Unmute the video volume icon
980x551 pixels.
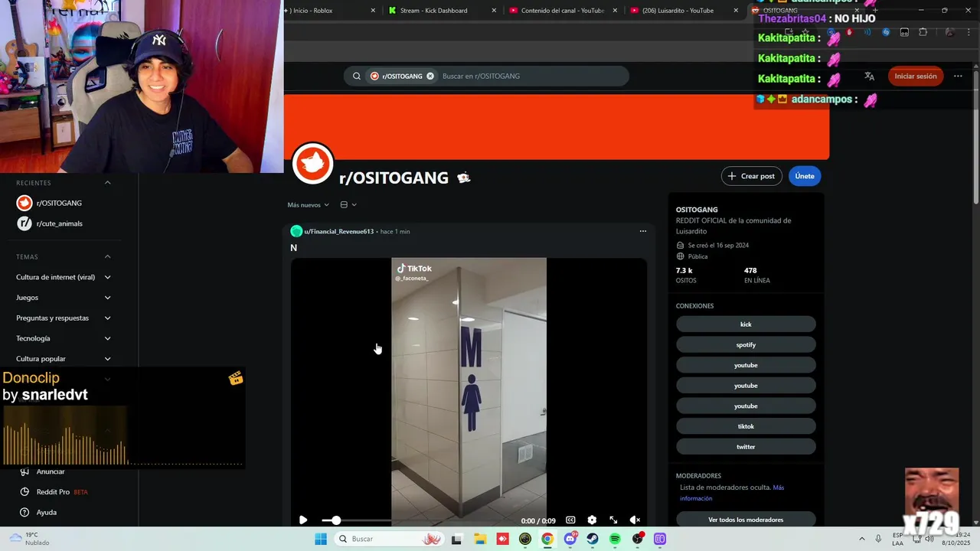[x=635, y=520]
